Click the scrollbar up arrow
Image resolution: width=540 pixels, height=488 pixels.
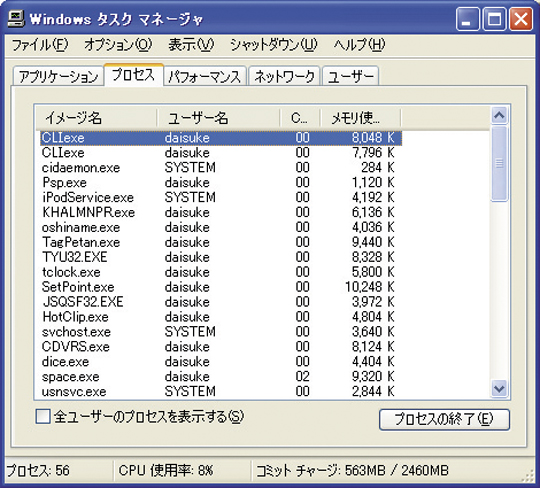pos(499,115)
